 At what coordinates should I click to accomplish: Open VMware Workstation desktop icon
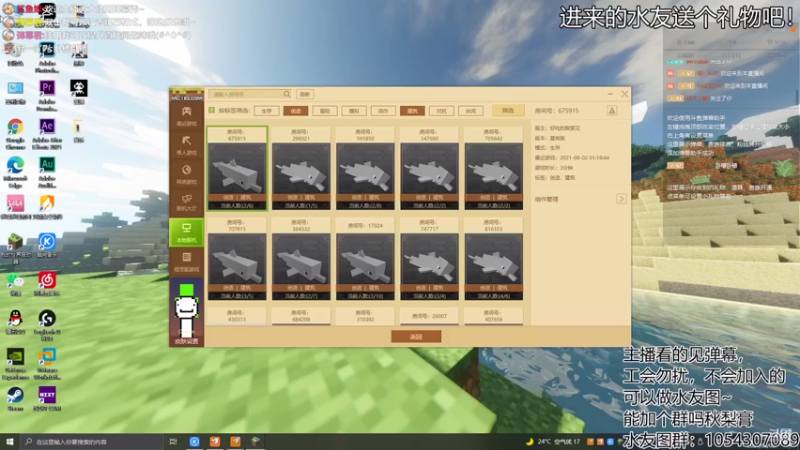pyautogui.click(x=47, y=363)
